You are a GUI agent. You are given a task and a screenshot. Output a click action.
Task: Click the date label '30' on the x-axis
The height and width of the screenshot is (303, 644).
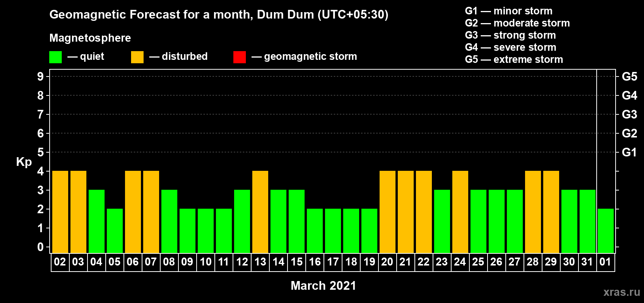pyautogui.click(x=569, y=262)
